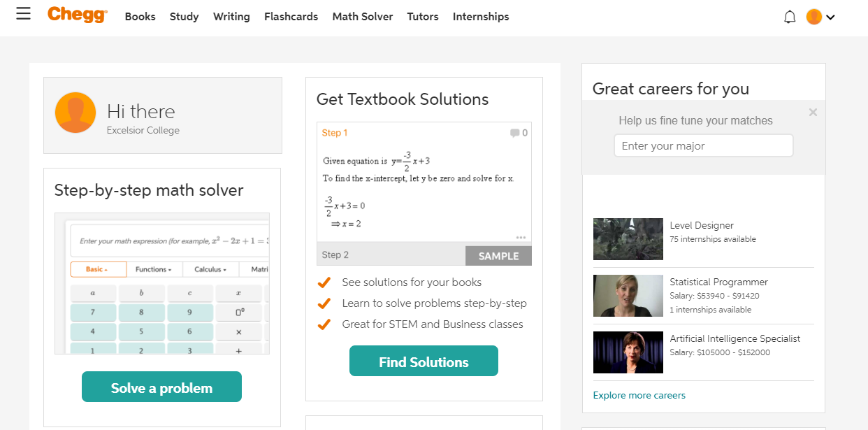868x430 pixels.
Task: Click the large profile avatar beside Hi there
Action: (x=75, y=113)
